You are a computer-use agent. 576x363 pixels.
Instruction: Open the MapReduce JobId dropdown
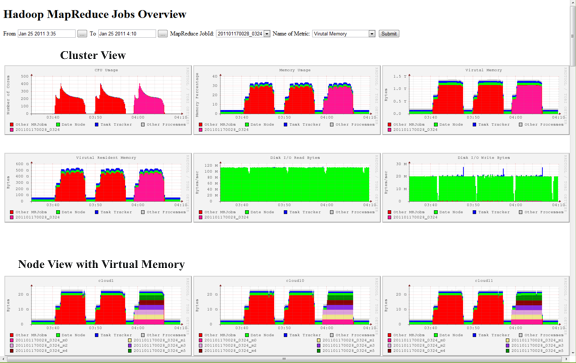[x=243, y=34]
